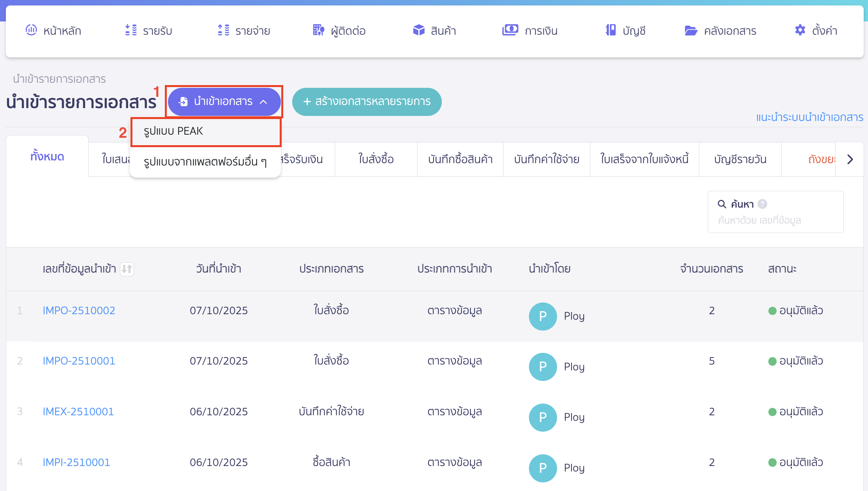Click the สินค้า products cube icon

pyautogui.click(x=418, y=30)
